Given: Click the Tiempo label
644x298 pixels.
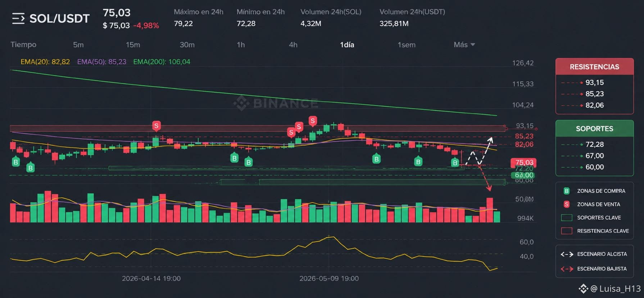Looking at the screenshot, I should pos(23,44).
